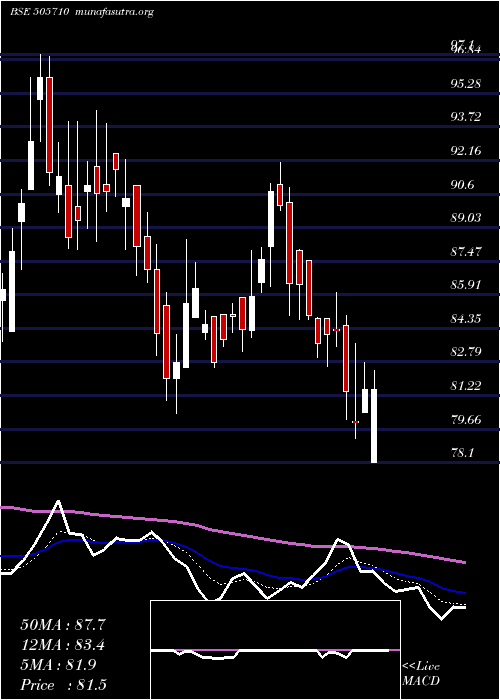The width and height of the screenshot is (500, 700).
Task: Click the 81.22 price level label
Action: tap(466, 386)
